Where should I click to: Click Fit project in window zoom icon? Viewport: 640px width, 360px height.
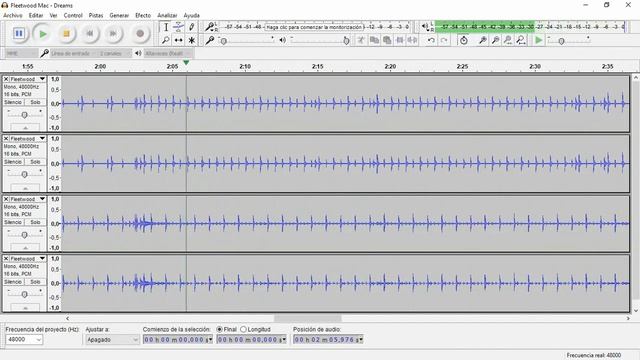521,40
